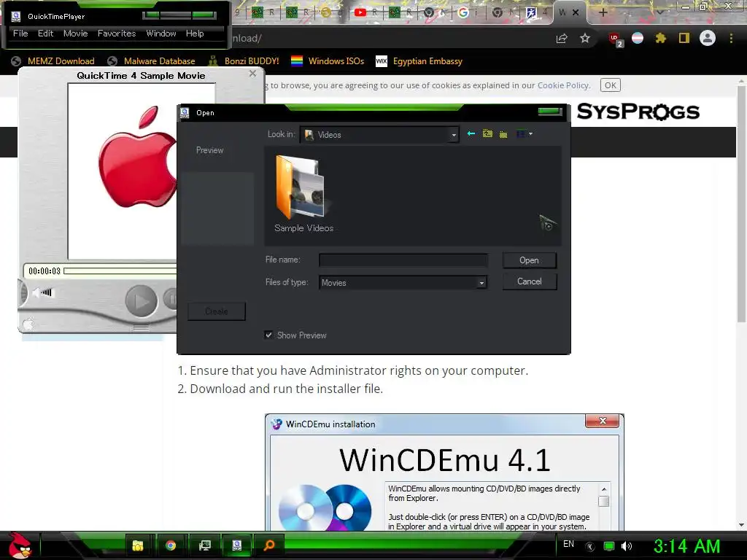747x560 pixels.
Task: Expand the Look in Videos dropdown
Action: [x=454, y=135]
